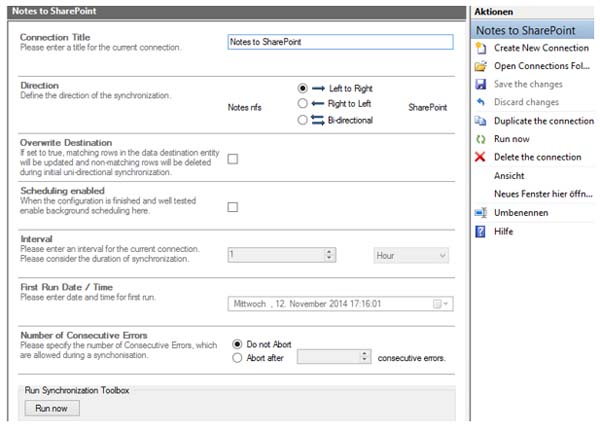Select the Abort after radio option
The height and width of the screenshot is (431, 600).
tap(237, 356)
